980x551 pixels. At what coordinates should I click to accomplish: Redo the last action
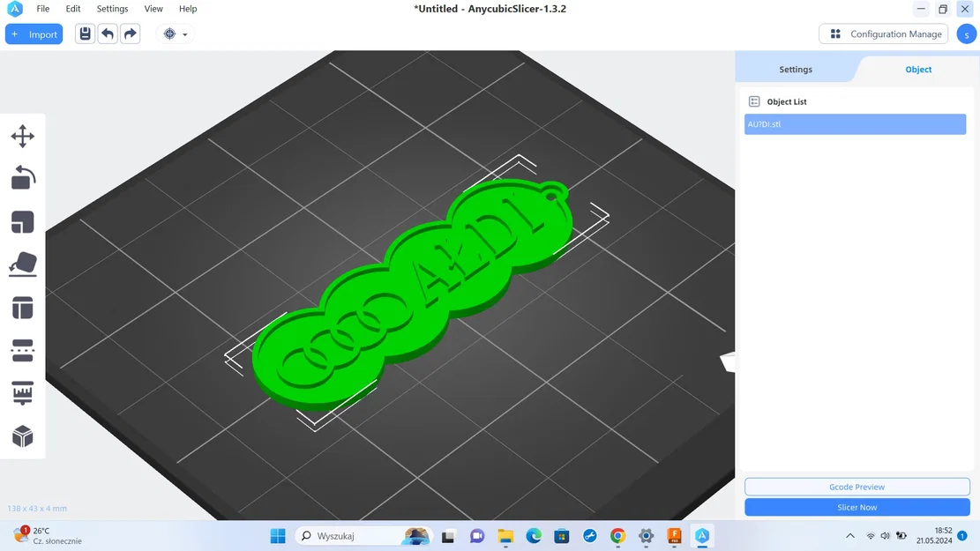[130, 34]
